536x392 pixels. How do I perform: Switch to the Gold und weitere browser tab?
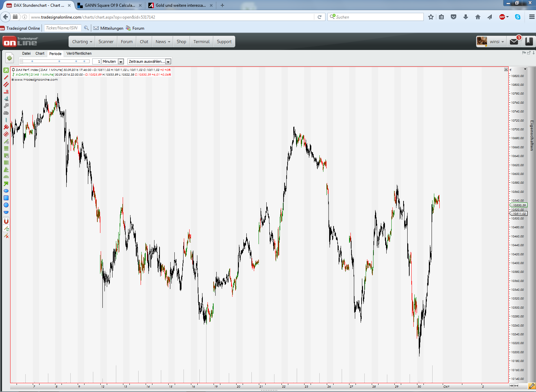pos(180,5)
